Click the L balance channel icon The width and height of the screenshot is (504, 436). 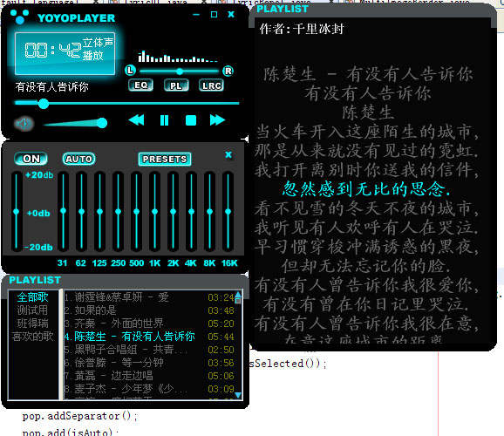click(x=130, y=71)
